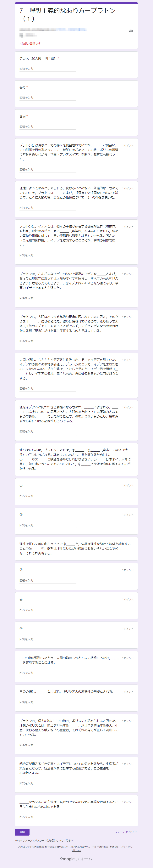153x868 pixels.
Task: Activate the 名前 answer input field
Action: pyautogui.click(x=48, y=127)
